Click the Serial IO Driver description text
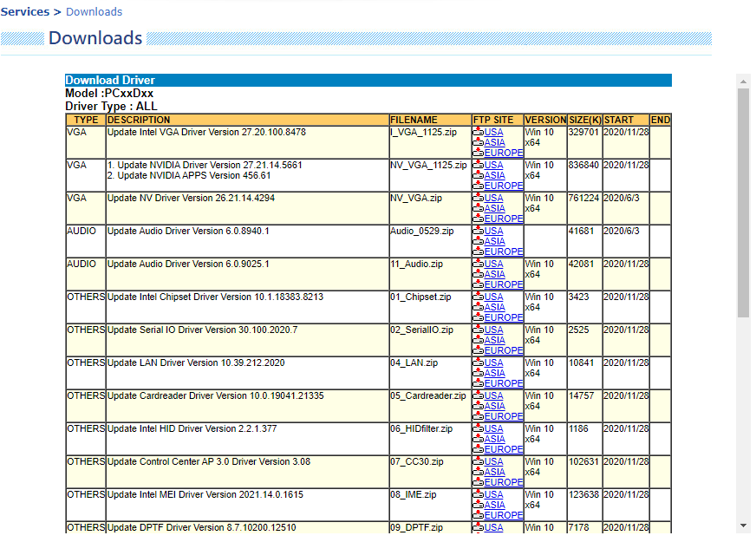Image resolution: width=756 pixels, height=542 pixels. coord(203,330)
